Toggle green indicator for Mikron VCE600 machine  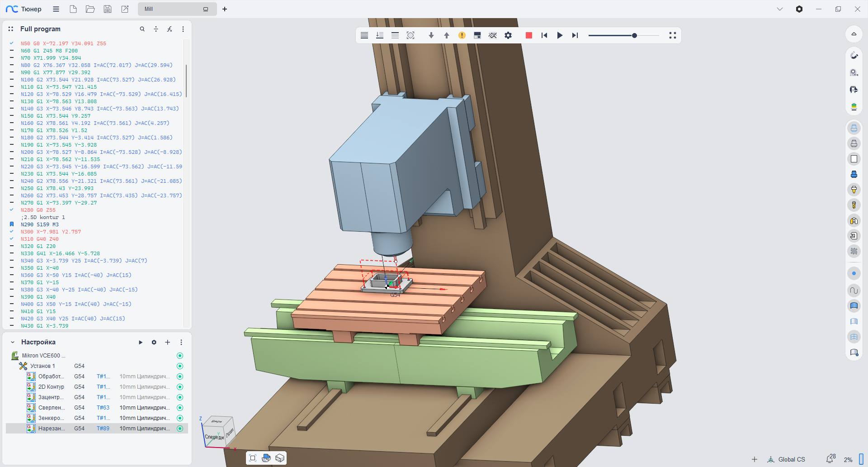[x=180, y=356]
